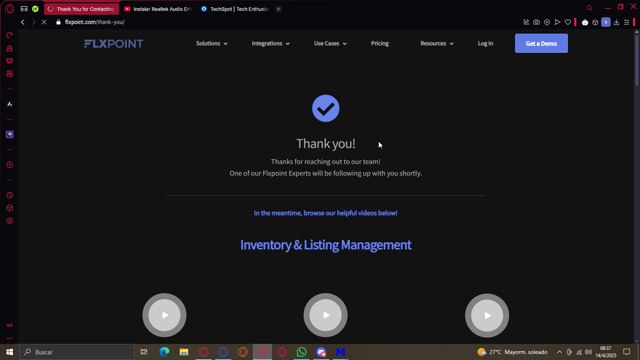Expand the Use Cases dropdown menu

[330, 43]
